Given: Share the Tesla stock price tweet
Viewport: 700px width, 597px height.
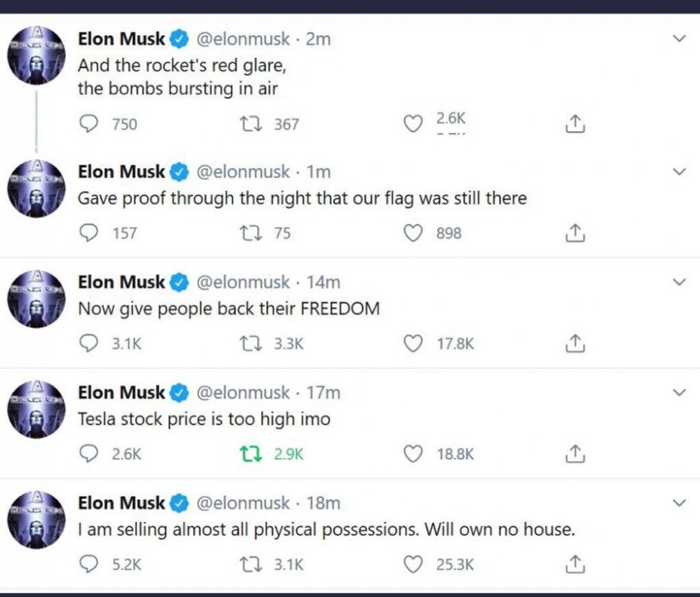Looking at the screenshot, I should point(575,454).
